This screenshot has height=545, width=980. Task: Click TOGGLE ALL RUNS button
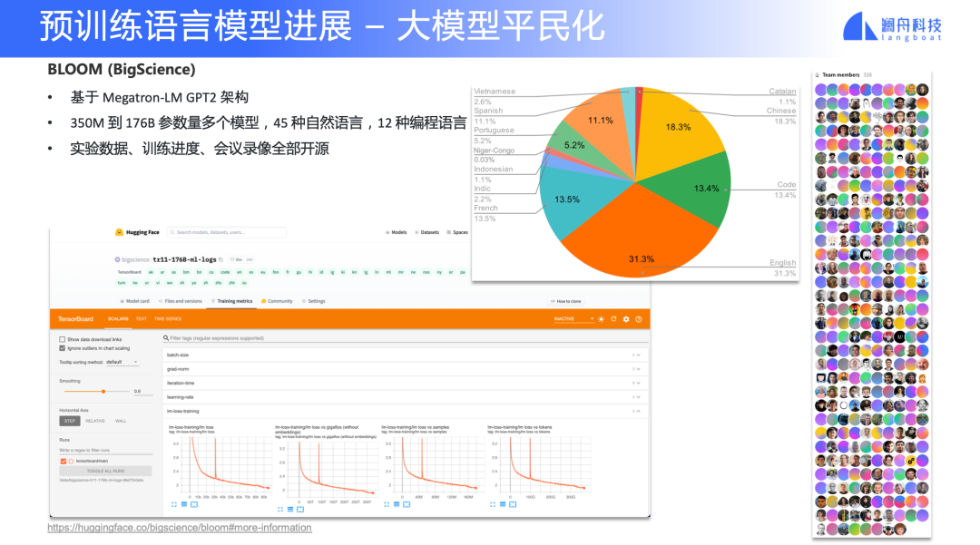coord(105,472)
